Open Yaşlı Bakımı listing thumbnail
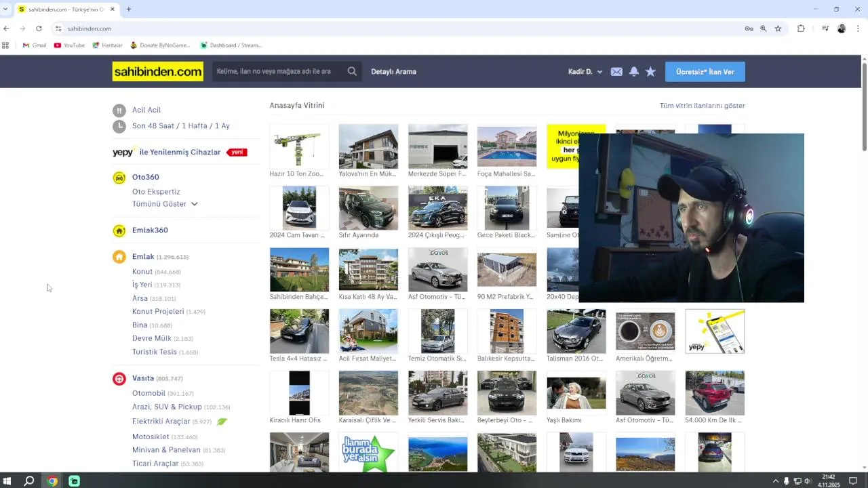The width and height of the screenshot is (868, 488). (576, 393)
